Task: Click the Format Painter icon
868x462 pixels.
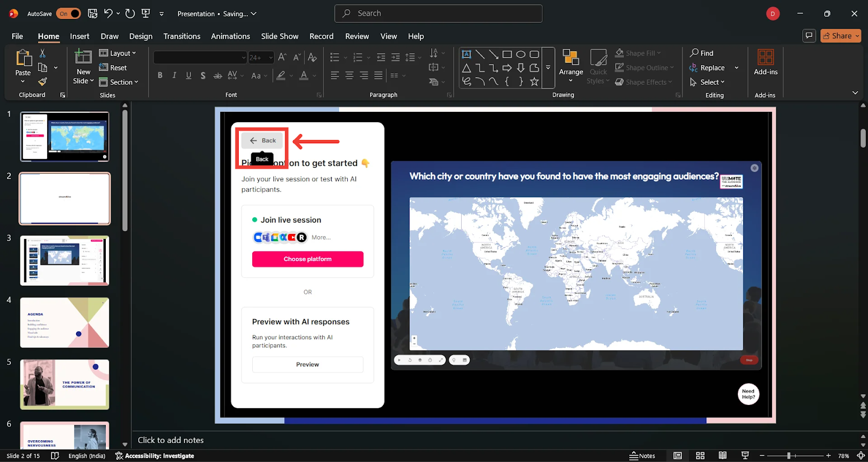Action: coord(42,82)
